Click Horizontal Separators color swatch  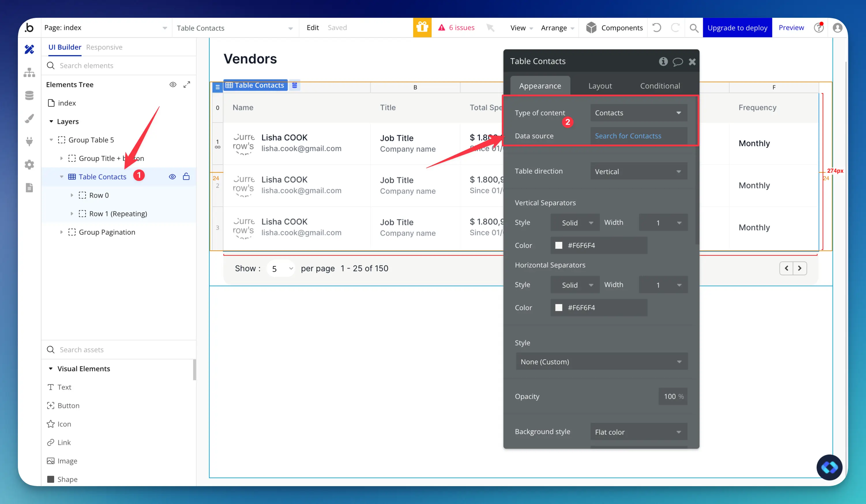click(x=559, y=307)
